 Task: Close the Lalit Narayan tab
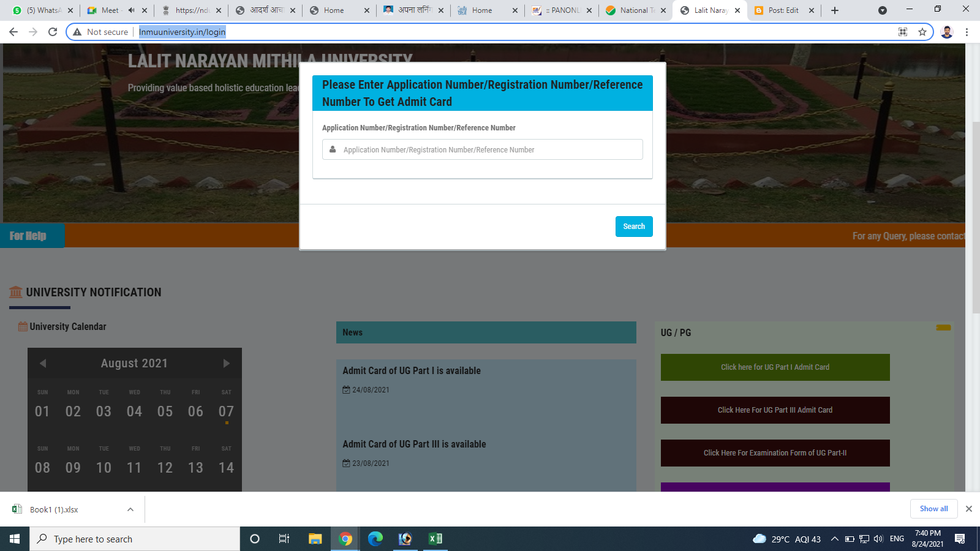pos(737,10)
